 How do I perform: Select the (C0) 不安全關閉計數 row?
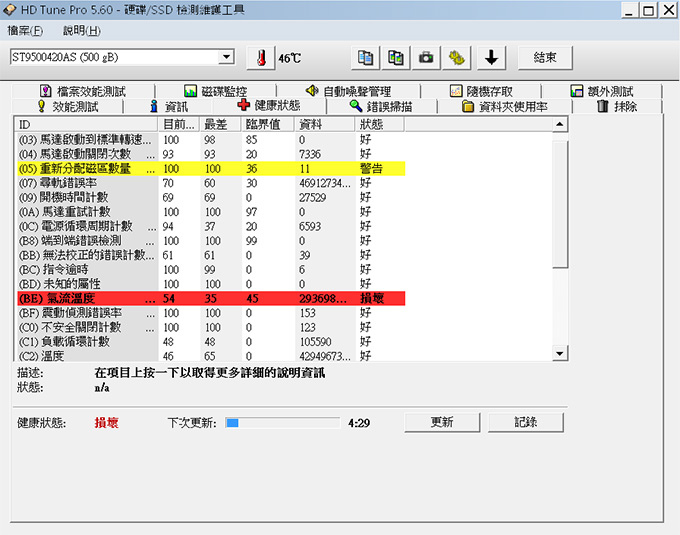[x=211, y=327]
